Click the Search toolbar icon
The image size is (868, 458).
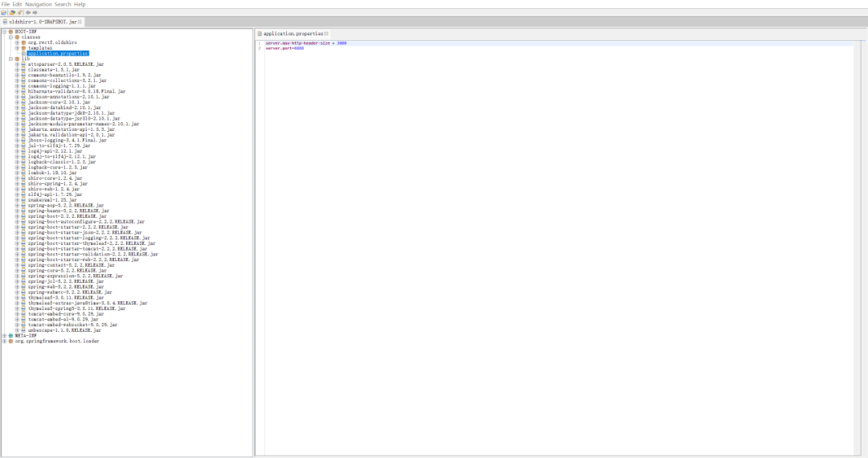[x=19, y=12]
